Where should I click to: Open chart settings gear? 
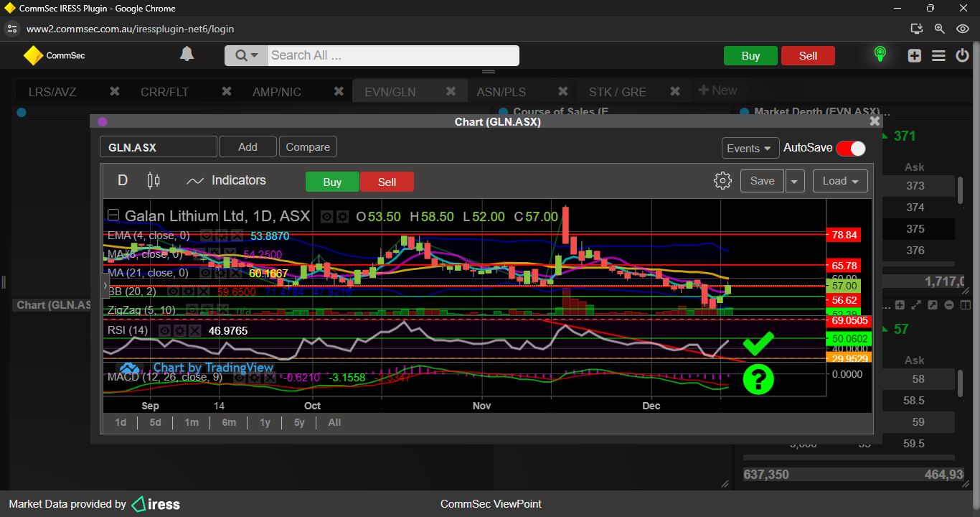click(722, 181)
